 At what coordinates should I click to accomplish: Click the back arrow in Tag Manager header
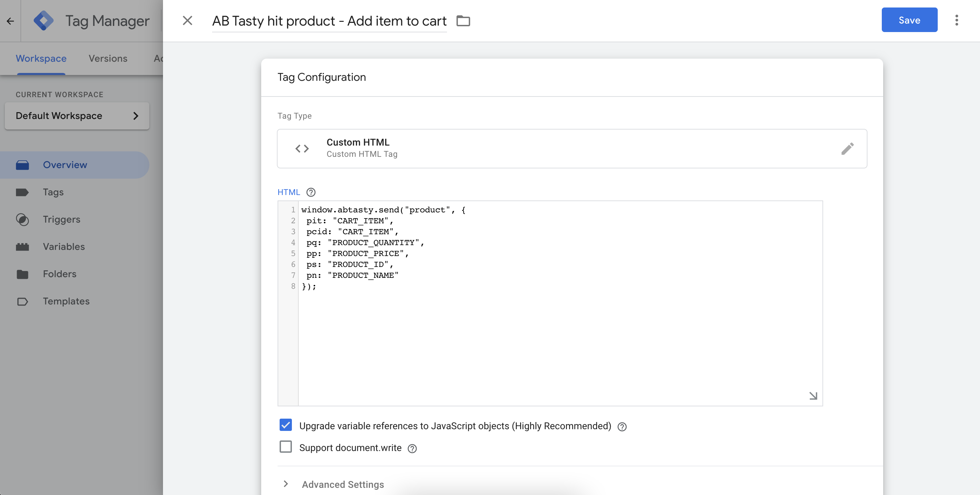10,21
